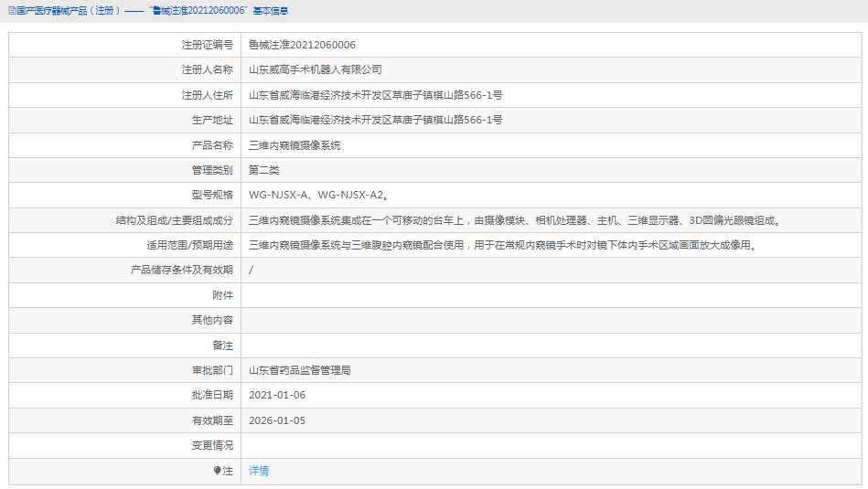Click the 适用范围/预期用途 label
The image size is (868, 489).
pyautogui.click(x=190, y=245)
